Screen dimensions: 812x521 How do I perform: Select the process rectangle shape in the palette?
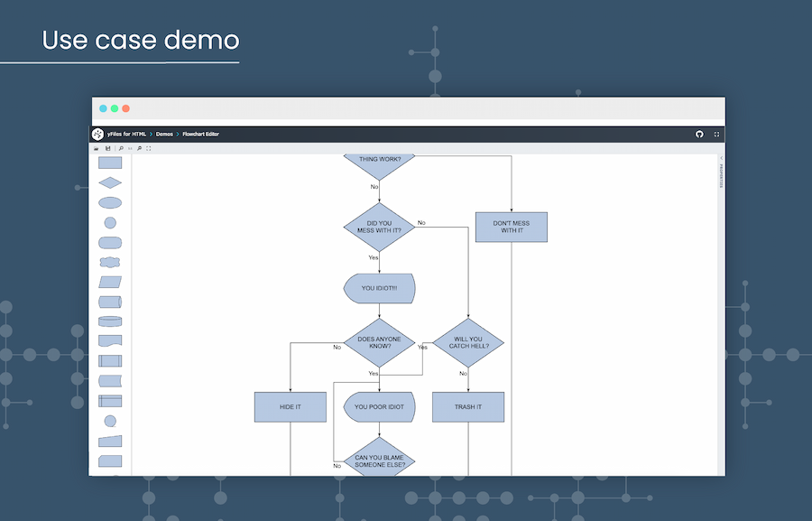click(109, 163)
